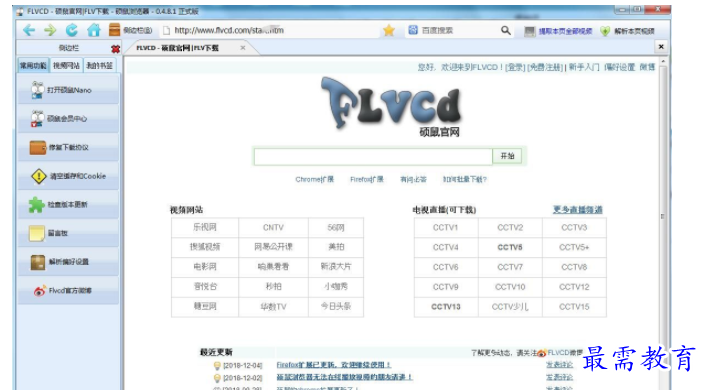Open Flvcd official Weibo sidebar item
The height and width of the screenshot is (390, 704).
(68, 291)
